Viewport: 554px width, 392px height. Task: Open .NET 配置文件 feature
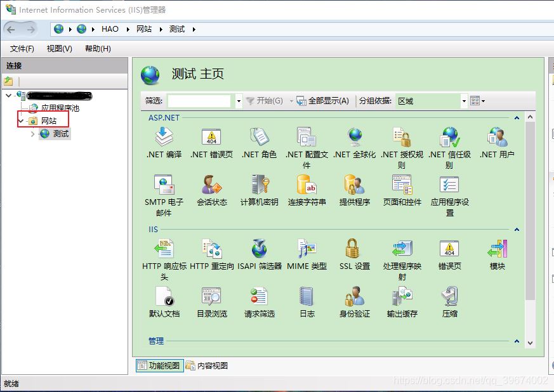coord(307,148)
